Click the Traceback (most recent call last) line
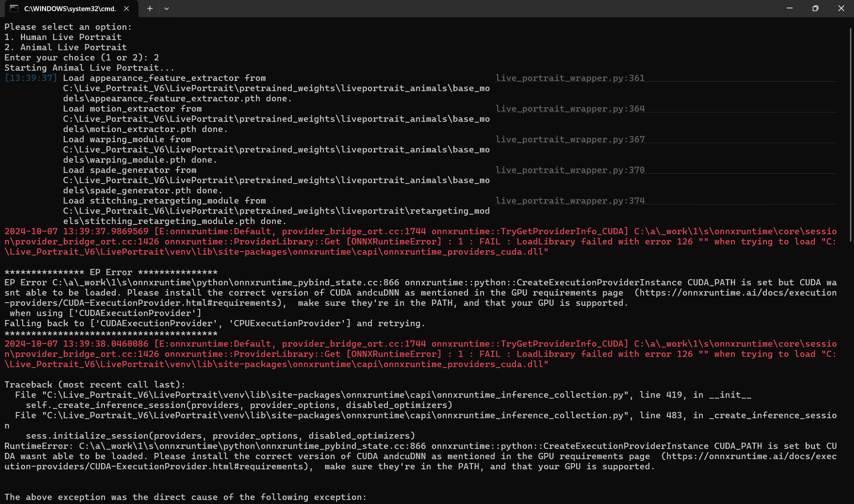This screenshot has width=854, height=504. click(x=95, y=385)
